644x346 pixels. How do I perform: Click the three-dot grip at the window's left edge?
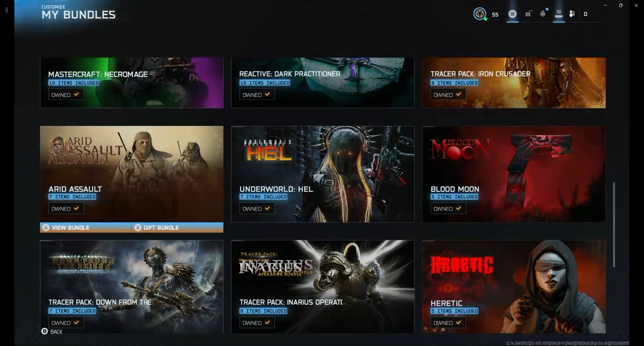[x=7, y=10]
